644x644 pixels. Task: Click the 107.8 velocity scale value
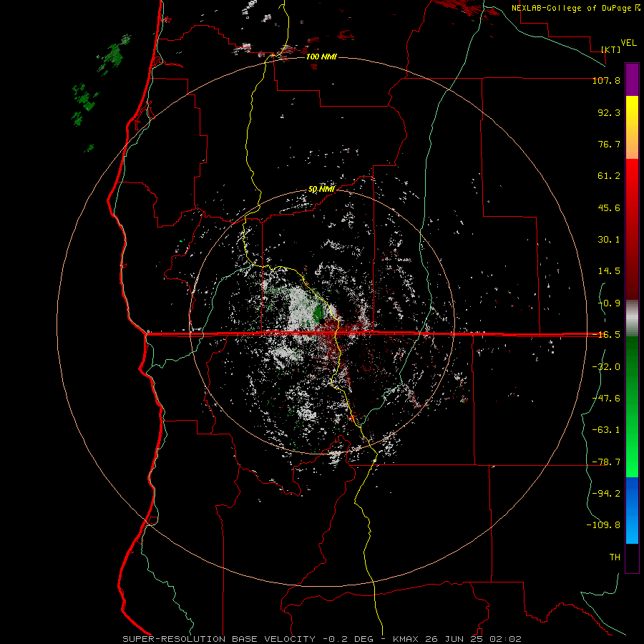pos(606,80)
